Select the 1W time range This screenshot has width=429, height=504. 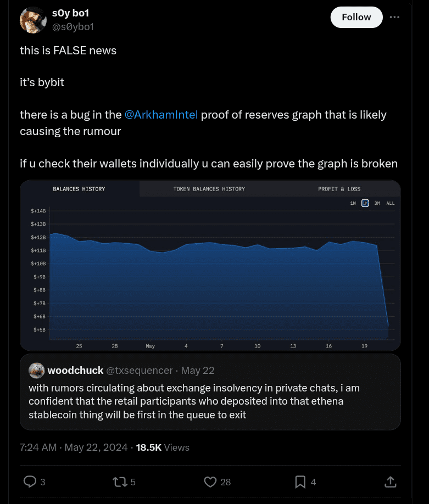(x=353, y=203)
